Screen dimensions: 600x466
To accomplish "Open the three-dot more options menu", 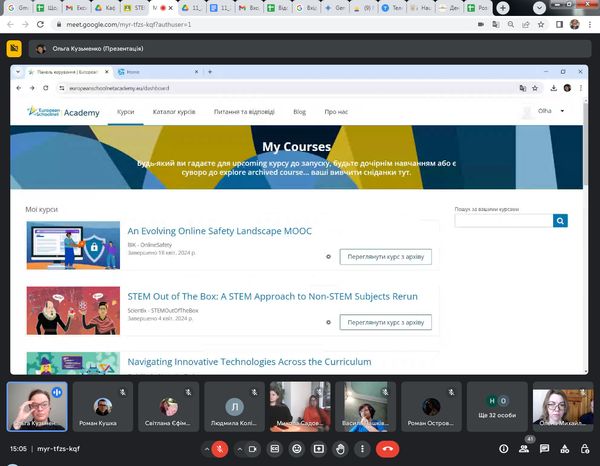I will [361, 449].
